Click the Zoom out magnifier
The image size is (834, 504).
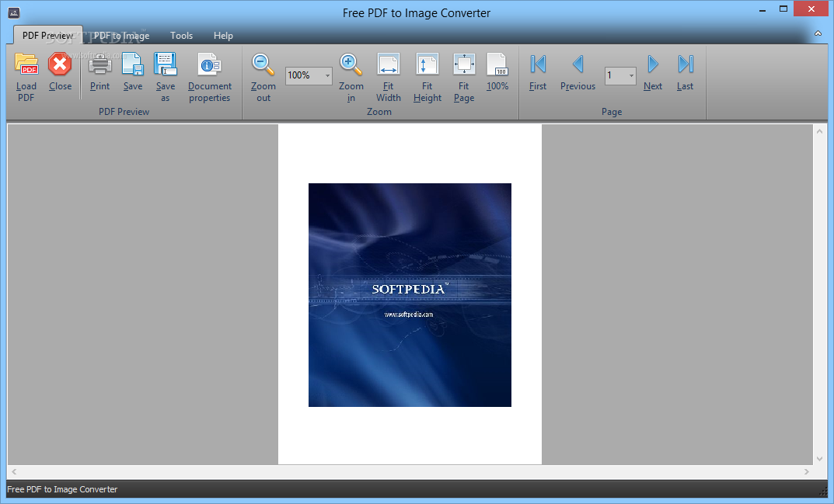263,64
